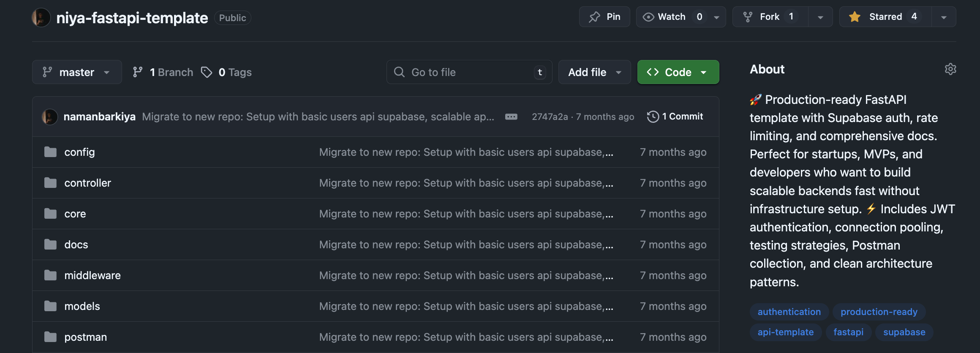Open the Fork dropdown arrow
980x353 pixels.
click(820, 17)
